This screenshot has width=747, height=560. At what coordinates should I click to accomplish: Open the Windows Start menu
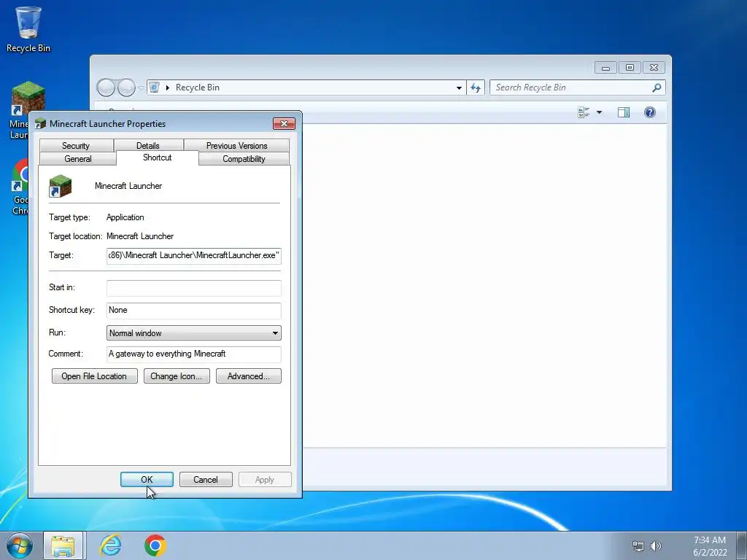pyautogui.click(x=20, y=545)
